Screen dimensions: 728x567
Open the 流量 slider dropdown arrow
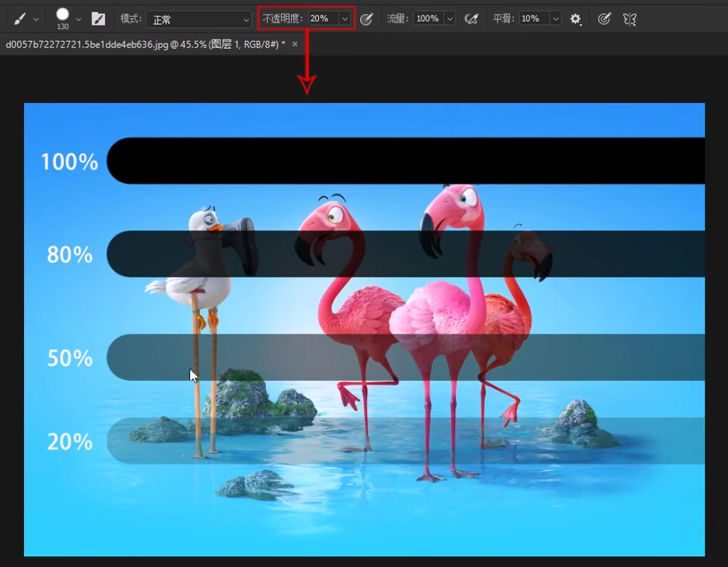450,19
